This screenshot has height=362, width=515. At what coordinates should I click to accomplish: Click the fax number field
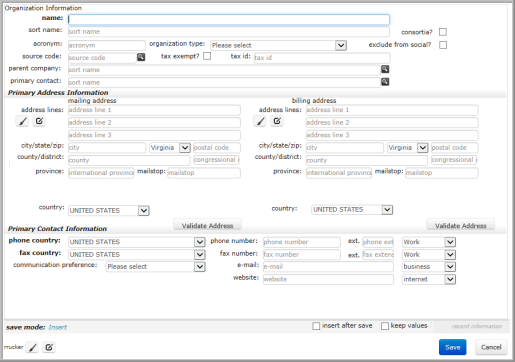302,255
